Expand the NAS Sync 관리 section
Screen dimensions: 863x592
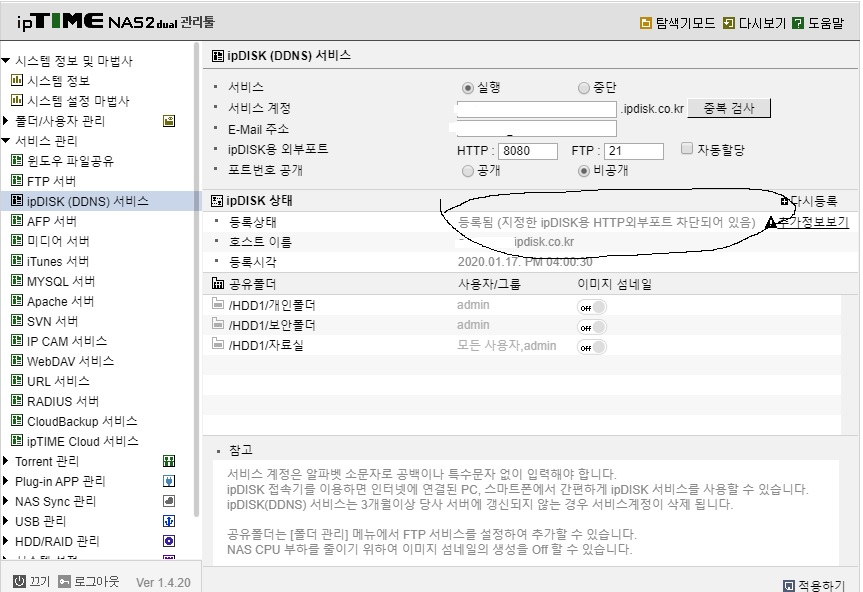coord(6,501)
